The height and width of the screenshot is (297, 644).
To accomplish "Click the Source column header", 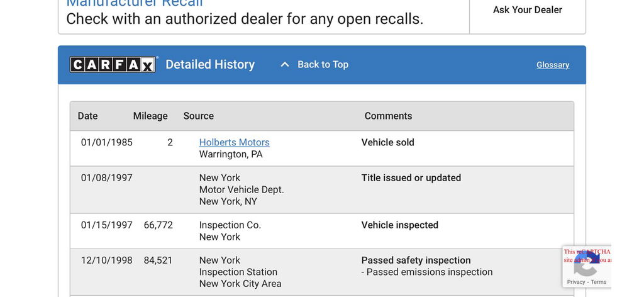I will pyautogui.click(x=198, y=116).
